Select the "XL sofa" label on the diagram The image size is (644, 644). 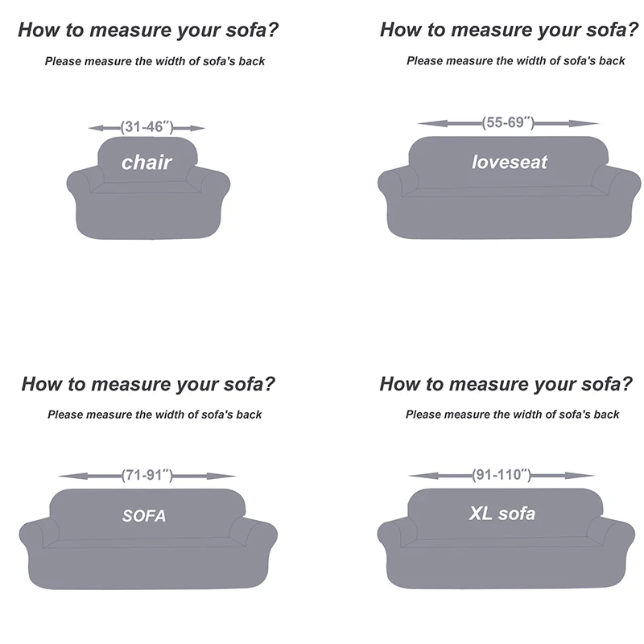(x=502, y=513)
